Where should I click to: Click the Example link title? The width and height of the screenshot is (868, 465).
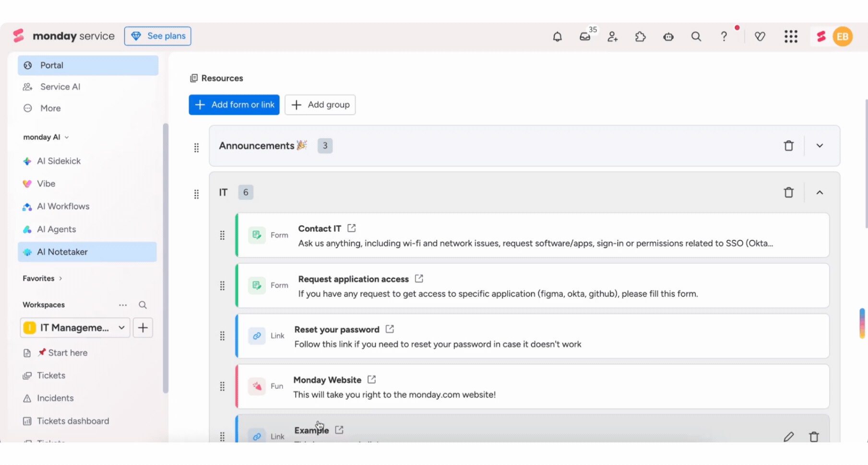pos(311,430)
